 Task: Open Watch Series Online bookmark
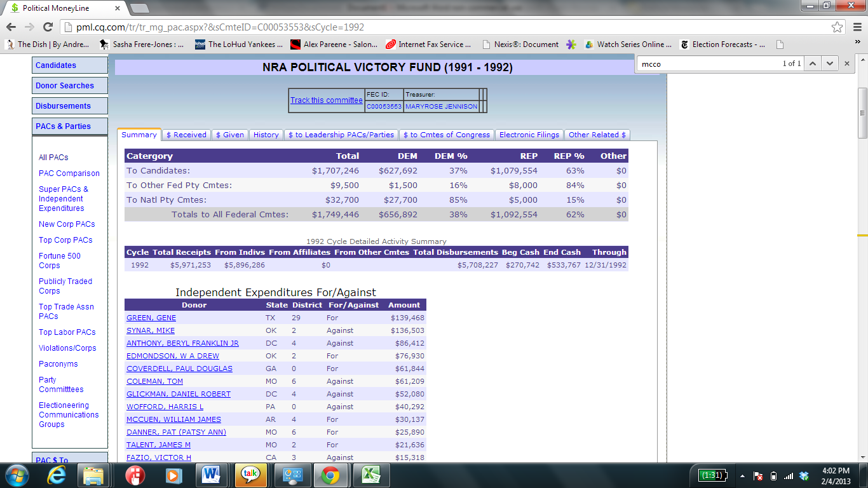pos(628,44)
